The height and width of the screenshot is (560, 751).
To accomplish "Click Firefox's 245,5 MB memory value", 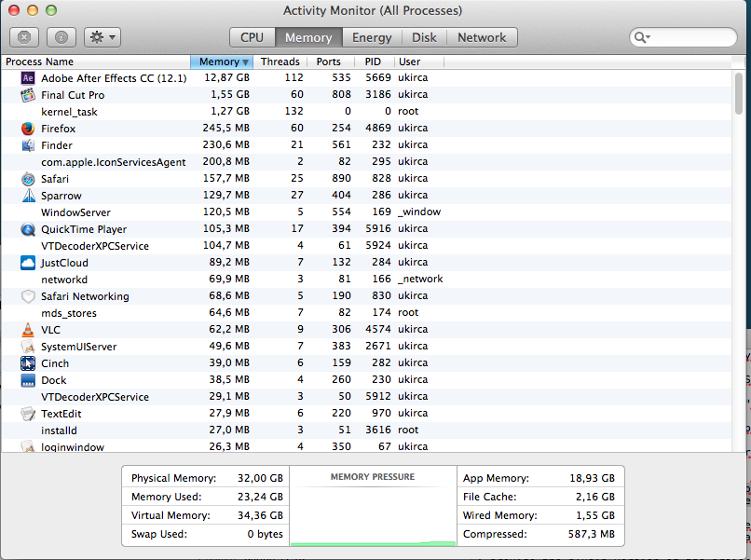I will coord(226,128).
